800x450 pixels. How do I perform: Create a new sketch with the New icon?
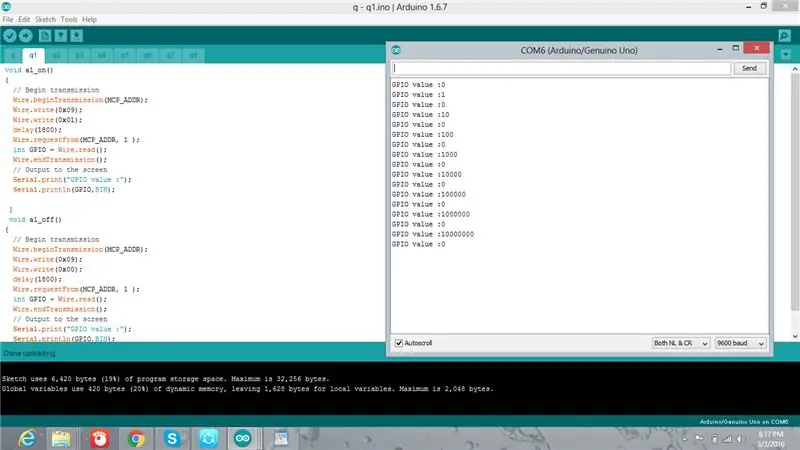coord(45,36)
